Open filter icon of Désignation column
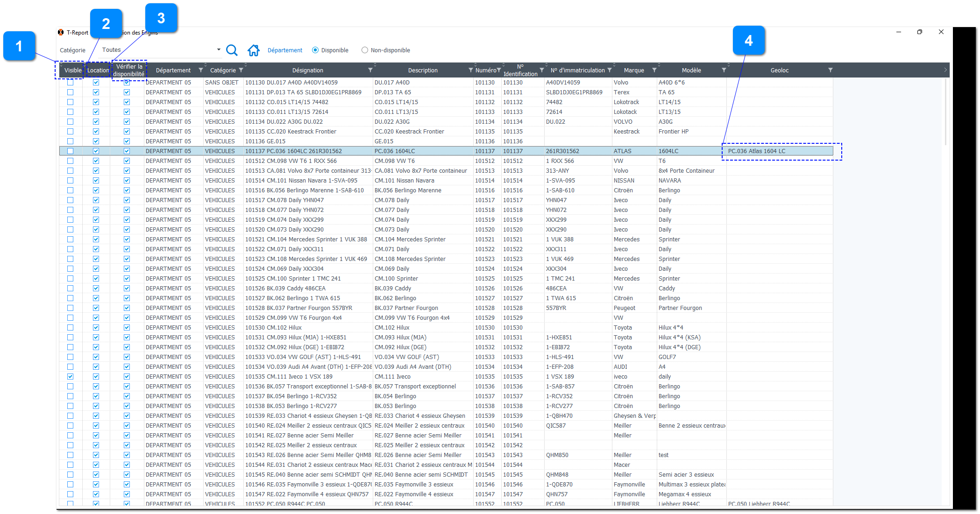Viewport: 980px width, 514px height. [370, 70]
